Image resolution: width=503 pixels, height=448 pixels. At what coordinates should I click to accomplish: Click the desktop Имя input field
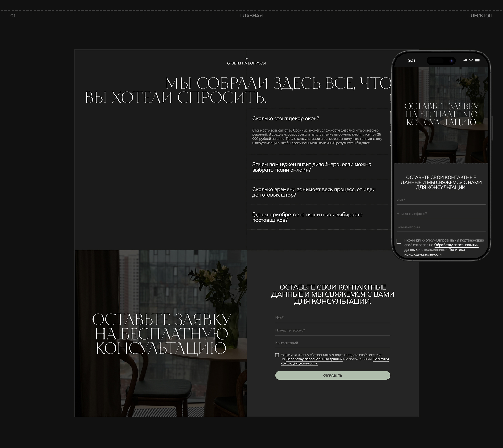[x=332, y=318]
